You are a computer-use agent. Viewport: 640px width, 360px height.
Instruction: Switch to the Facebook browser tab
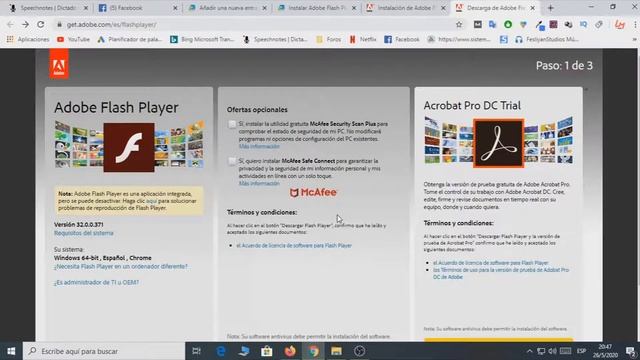coord(138,8)
